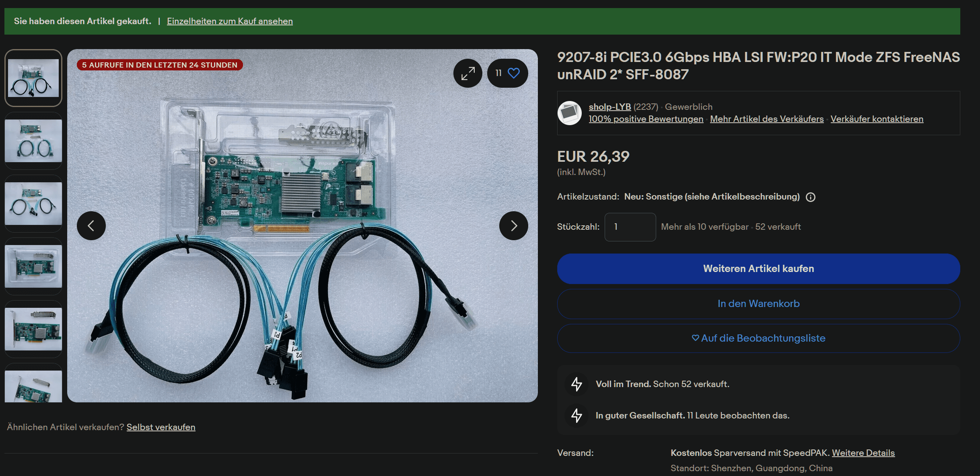Select fourth thumbnail showing card in packaging

click(x=33, y=266)
